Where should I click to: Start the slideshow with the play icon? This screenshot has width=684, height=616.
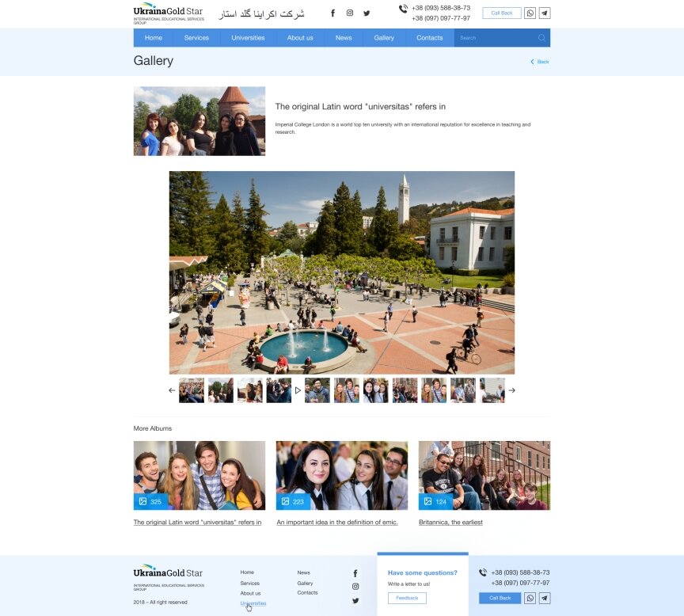(x=298, y=390)
